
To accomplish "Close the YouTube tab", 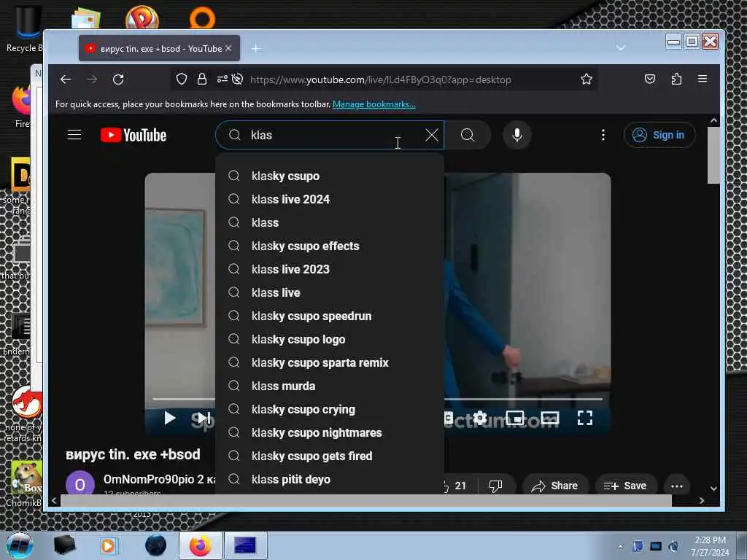I will [x=228, y=48].
